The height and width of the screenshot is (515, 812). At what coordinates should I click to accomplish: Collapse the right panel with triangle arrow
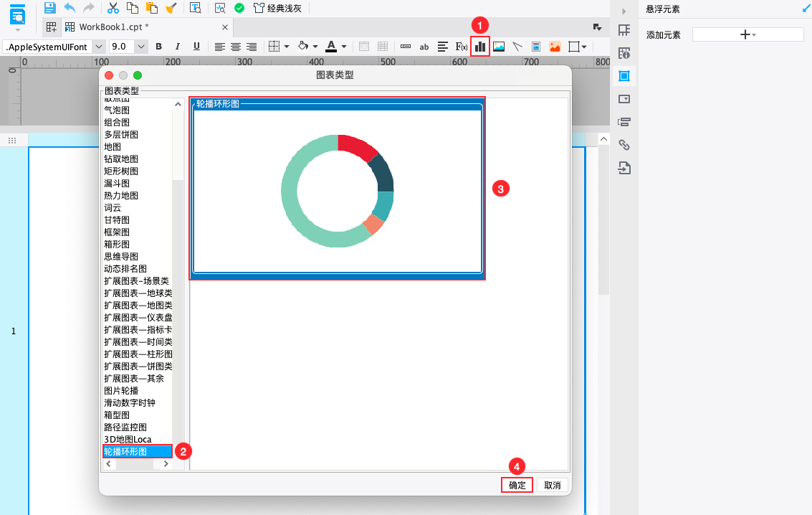coord(624,11)
